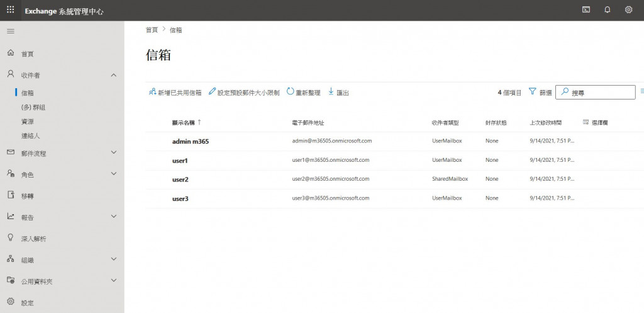The width and height of the screenshot is (644, 313).
Task: Open the user3 mailbox
Action: click(x=180, y=199)
